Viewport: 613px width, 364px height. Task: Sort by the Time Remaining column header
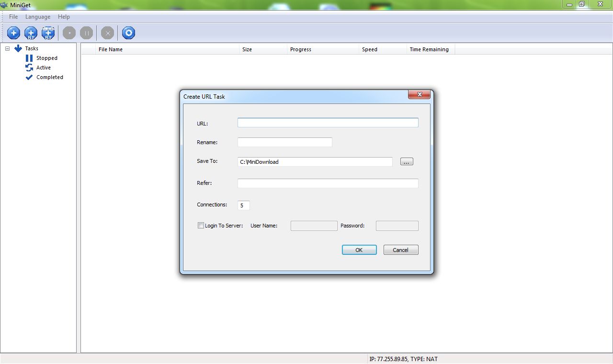(431, 49)
